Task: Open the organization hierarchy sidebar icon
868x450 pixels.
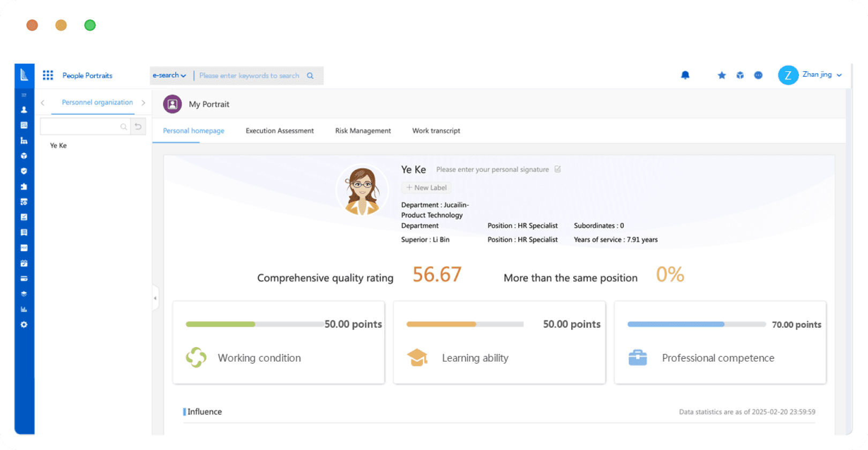Action: (24, 140)
